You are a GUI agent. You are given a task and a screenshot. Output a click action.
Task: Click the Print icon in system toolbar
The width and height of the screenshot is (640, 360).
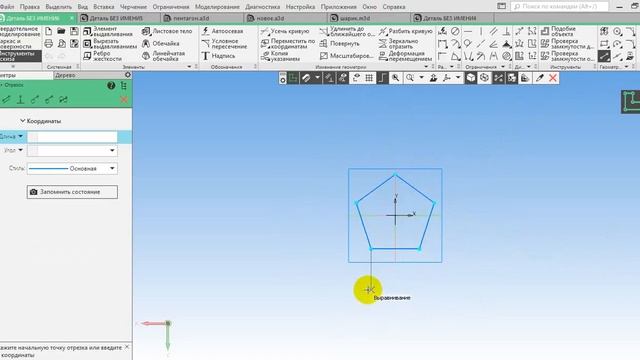point(49,43)
